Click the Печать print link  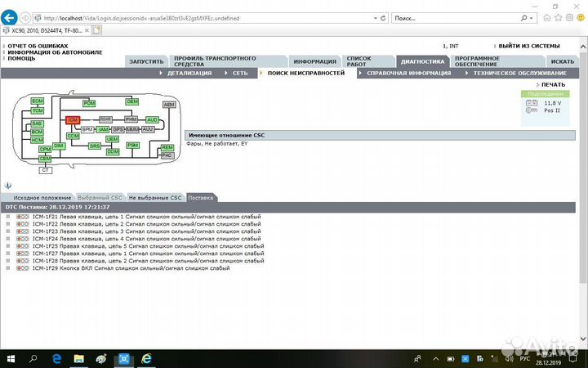point(552,84)
